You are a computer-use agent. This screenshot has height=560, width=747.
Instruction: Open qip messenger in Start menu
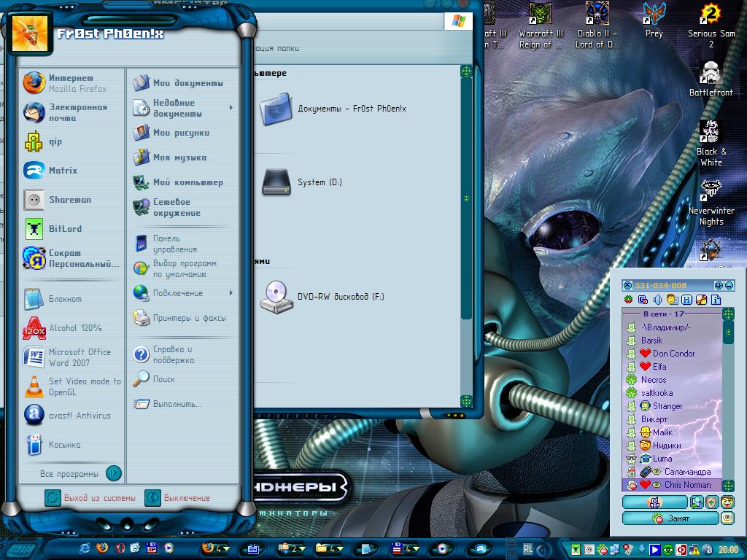(x=71, y=141)
